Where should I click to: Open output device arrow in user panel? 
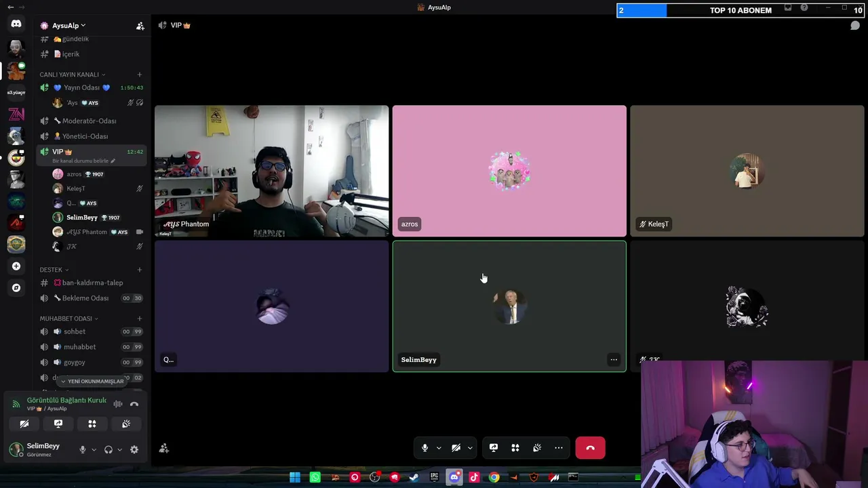119,449
